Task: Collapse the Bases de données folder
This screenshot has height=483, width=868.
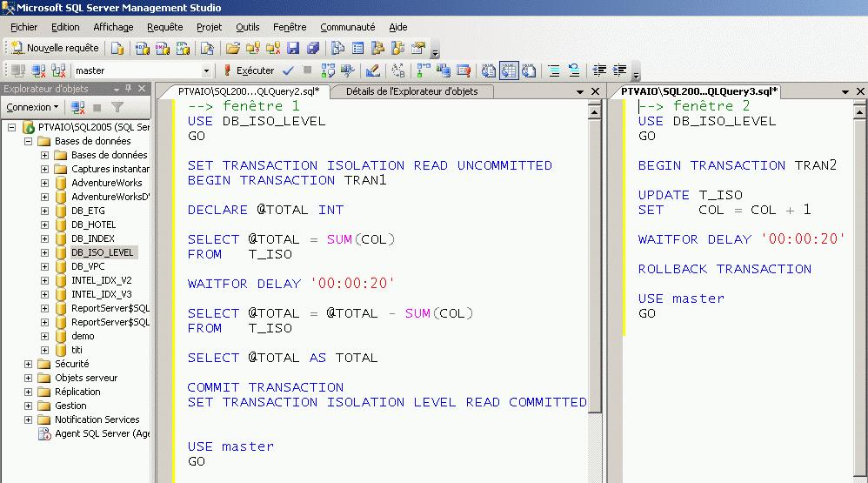Action: (x=28, y=141)
